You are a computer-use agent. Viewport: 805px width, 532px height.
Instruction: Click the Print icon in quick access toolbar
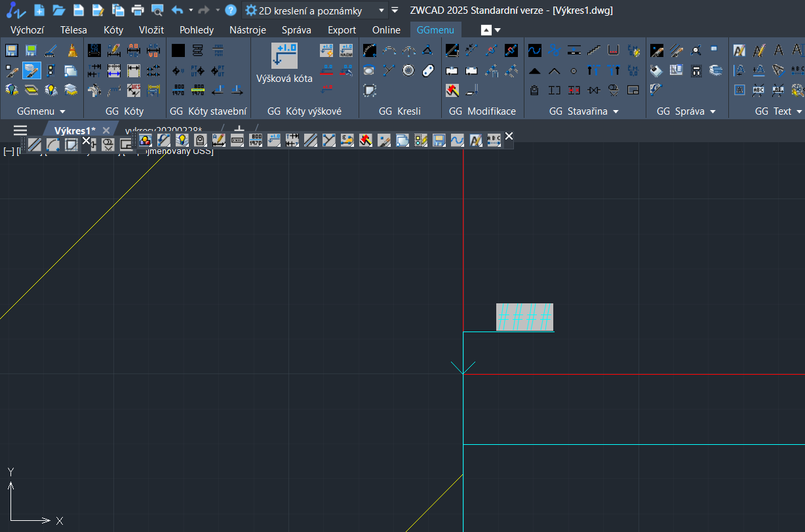(137, 10)
